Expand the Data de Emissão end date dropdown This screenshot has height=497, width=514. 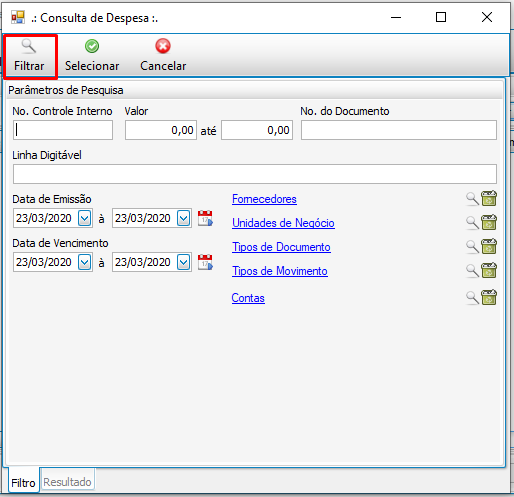pyautogui.click(x=184, y=218)
